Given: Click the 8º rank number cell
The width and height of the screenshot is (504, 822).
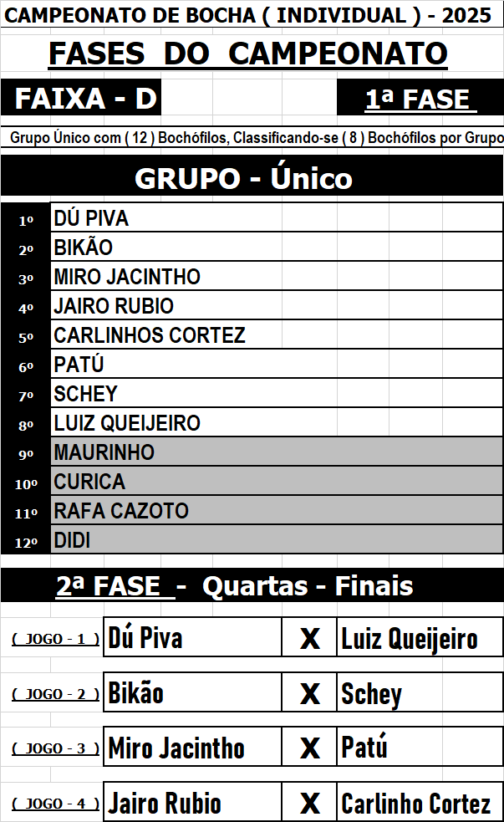Looking at the screenshot, I should pos(26,424).
